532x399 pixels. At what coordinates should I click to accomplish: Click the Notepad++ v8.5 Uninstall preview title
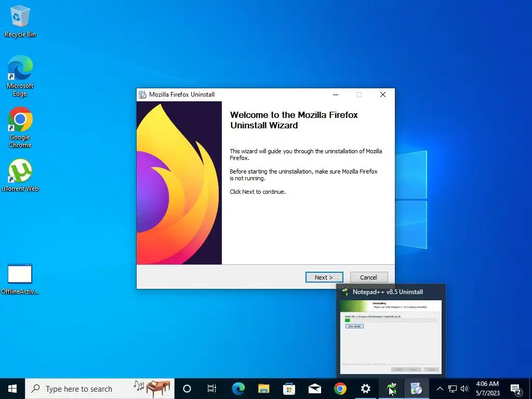click(388, 292)
